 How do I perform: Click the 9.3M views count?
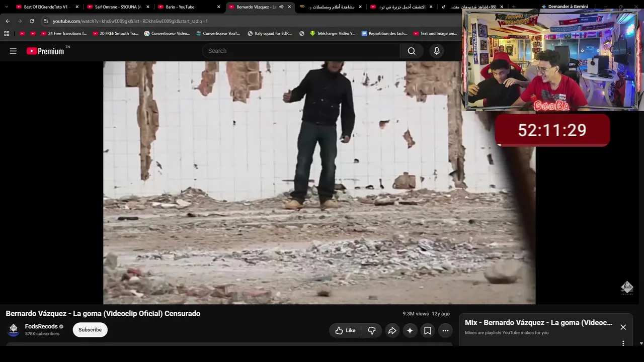click(416, 314)
